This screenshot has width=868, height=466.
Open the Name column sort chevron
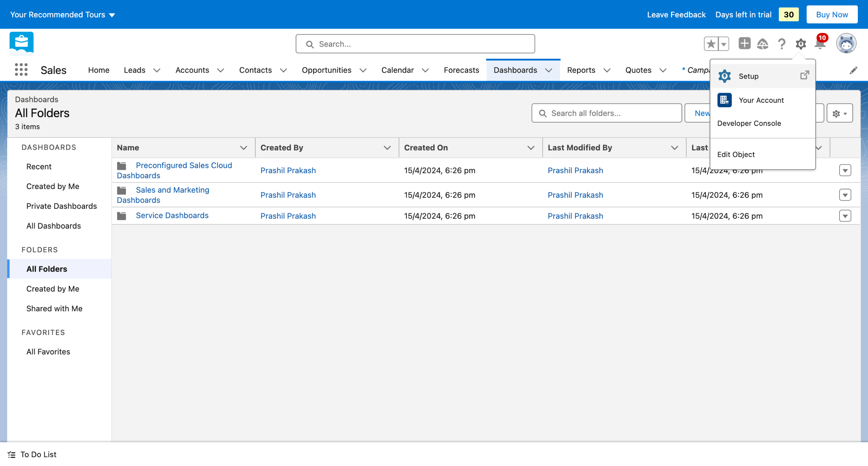(243, 148)
